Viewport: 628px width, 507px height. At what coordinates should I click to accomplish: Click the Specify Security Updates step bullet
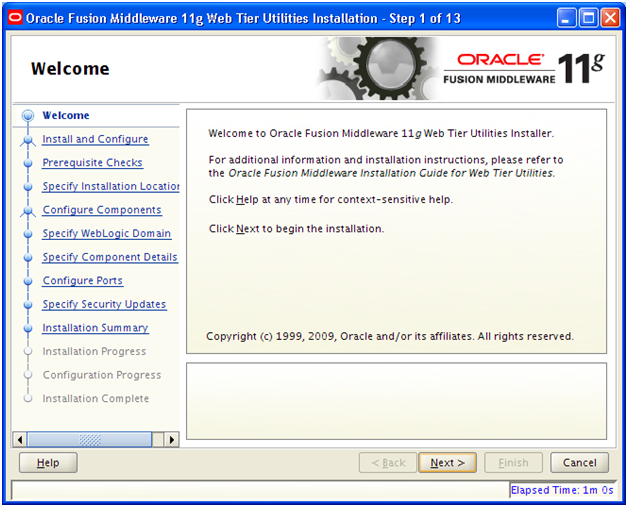(x=28, y=305)
